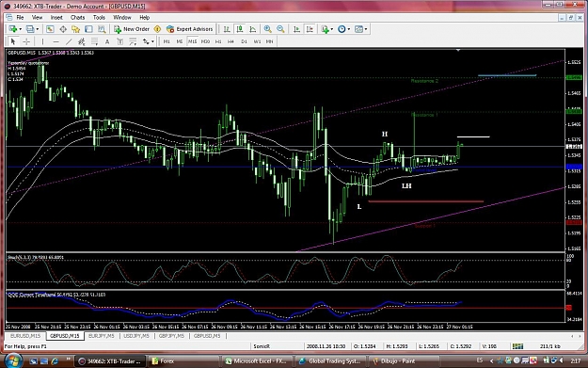
Task: Switch timeframe to MN
Action: click(270, 41)
